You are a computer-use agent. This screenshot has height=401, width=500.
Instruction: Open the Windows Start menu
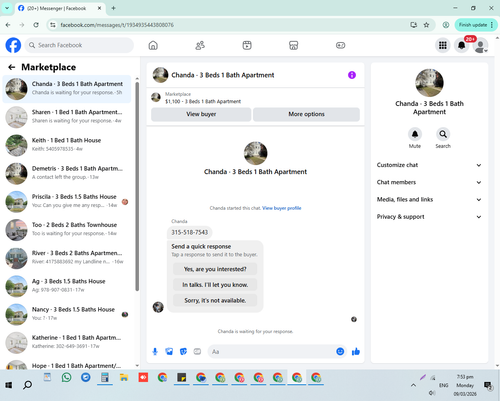pos(9,385)
